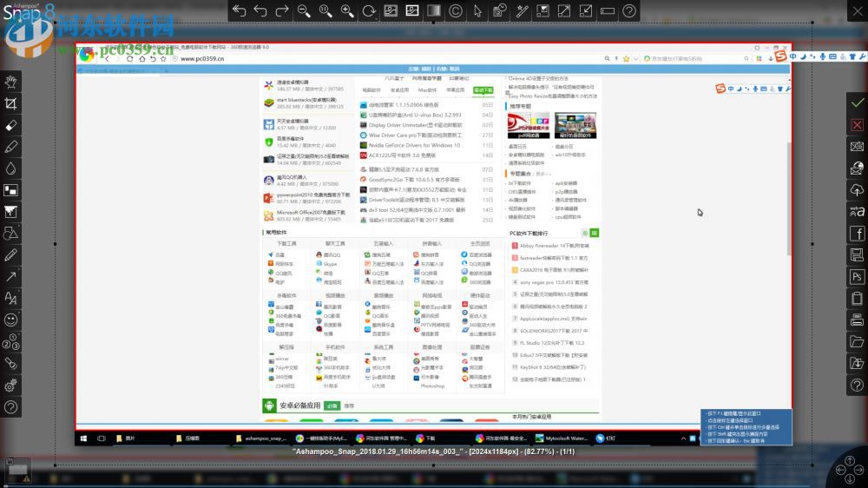Reset zoom to 1:1
Image resolution: width=868 pixels, height=488 pixels.
tap(325, 10)
